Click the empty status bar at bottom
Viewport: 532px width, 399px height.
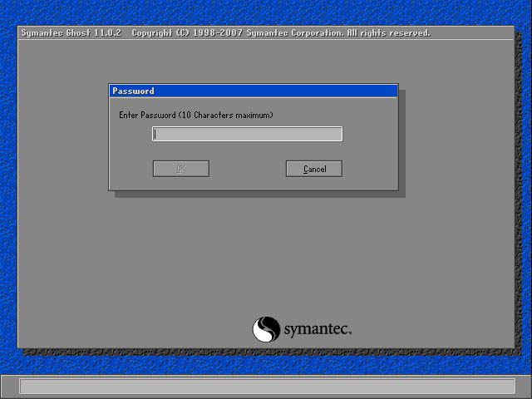click(x=267, y=386)
